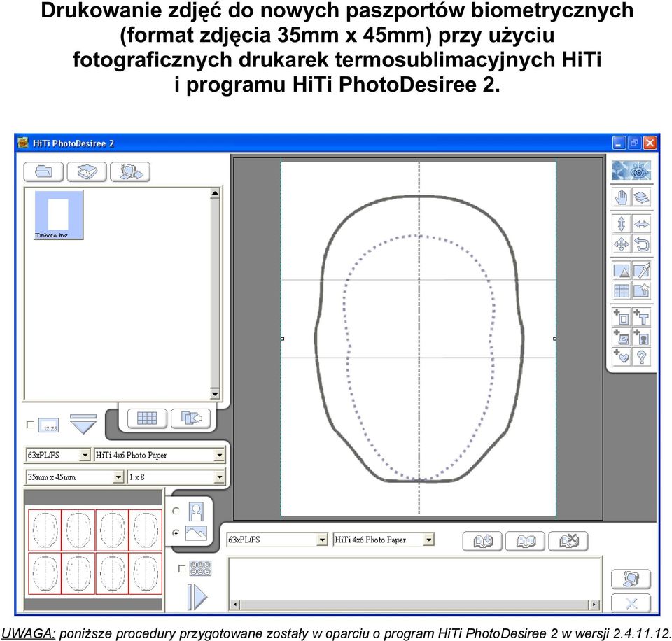Select the hand pan tool
Image resolution: width=672 pixels, height=641 pixels.
[x=621, y=197]
